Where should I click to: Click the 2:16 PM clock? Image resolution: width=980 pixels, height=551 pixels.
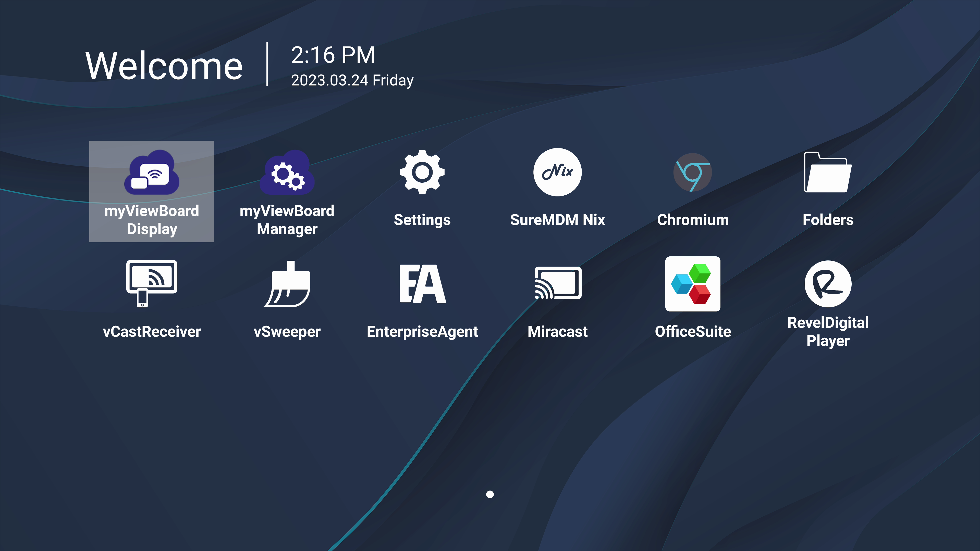coord(333,55)
